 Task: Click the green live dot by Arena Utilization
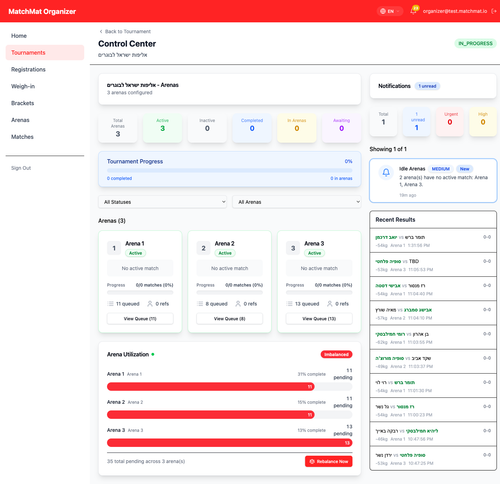(x=153, y=354)
